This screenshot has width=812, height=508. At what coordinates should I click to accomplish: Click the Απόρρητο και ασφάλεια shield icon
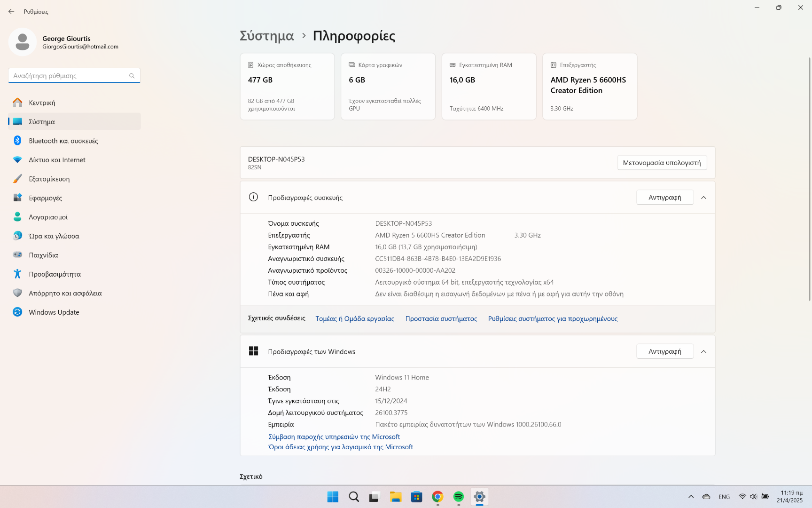click(17, 293)
